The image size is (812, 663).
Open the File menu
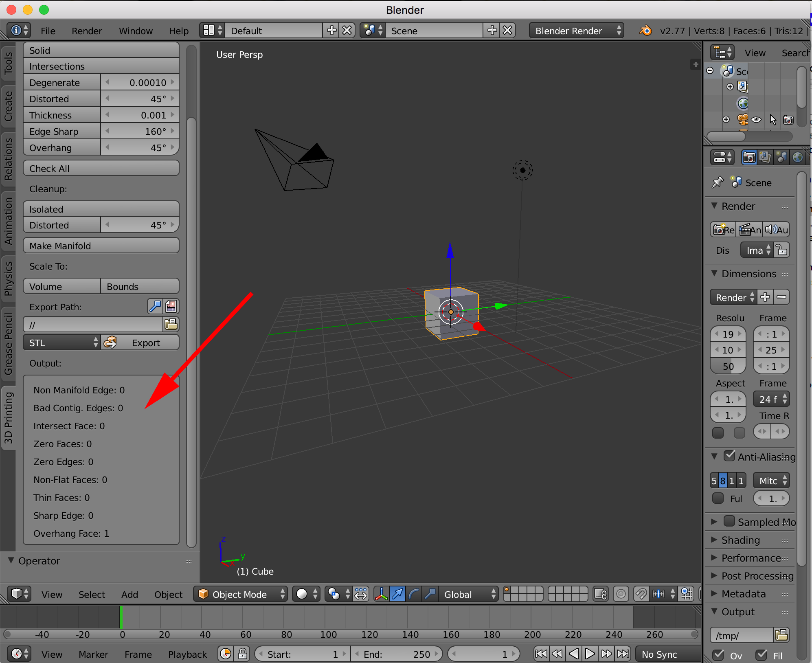tap(48, 31)
